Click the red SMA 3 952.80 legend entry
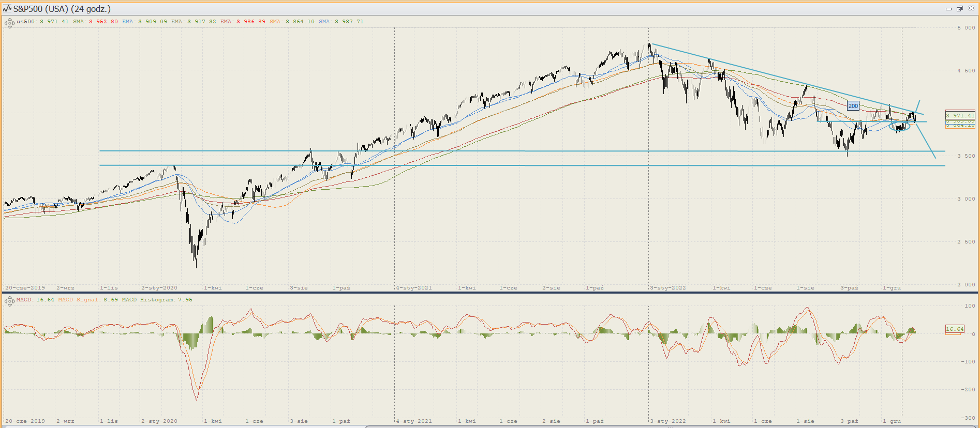980x428 pixels. 95,22
